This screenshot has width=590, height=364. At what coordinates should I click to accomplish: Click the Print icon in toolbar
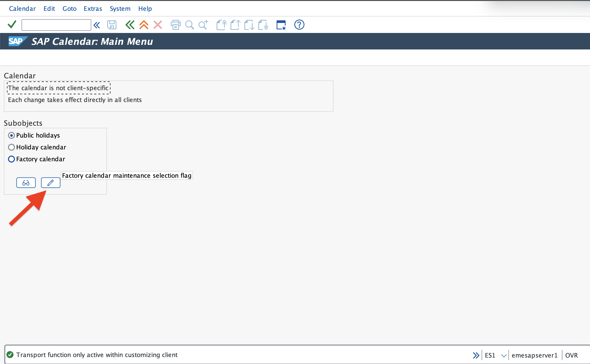pyautogui.click(x=176, y=25)
